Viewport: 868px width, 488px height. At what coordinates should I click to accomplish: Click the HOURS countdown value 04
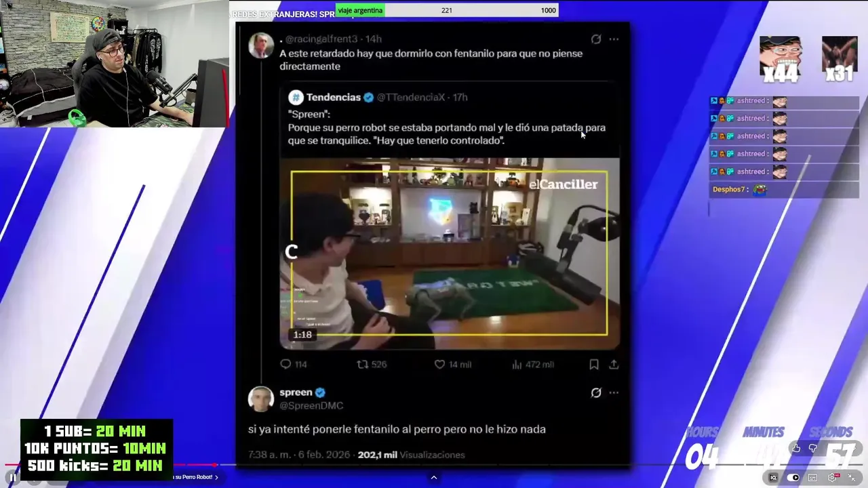tap(701, 456)
